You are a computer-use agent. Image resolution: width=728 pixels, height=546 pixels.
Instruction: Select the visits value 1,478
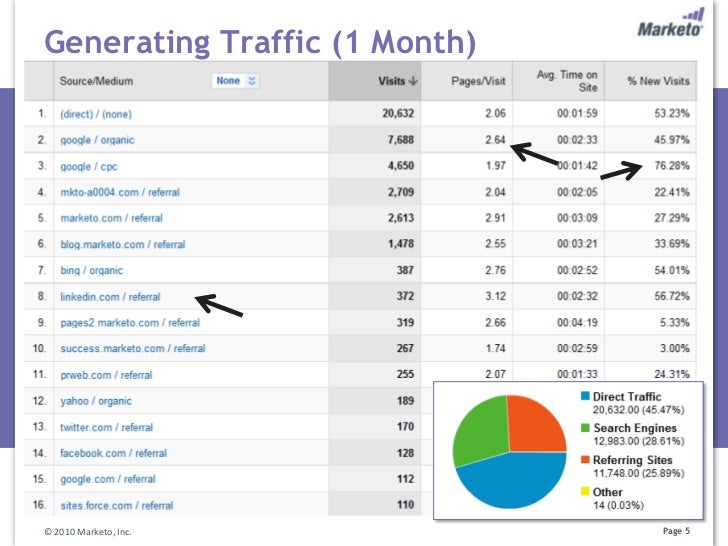pyautogui.click(x=401, y=244)
